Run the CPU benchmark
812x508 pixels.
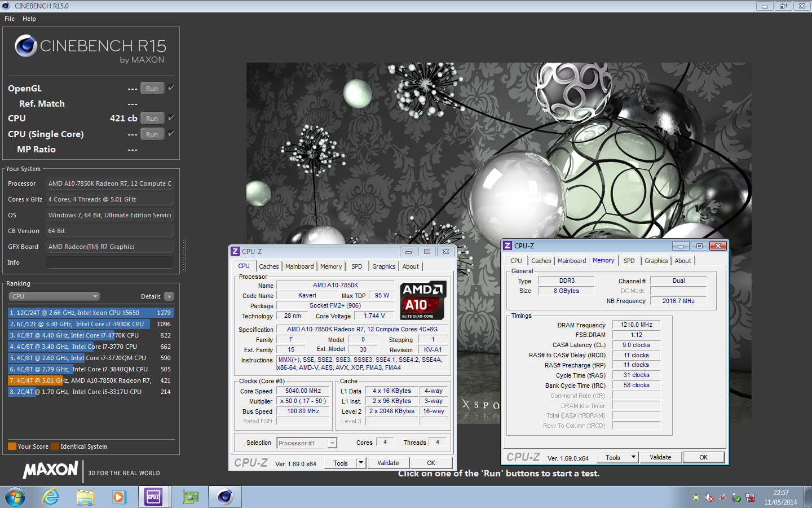[x=152, y=118]
